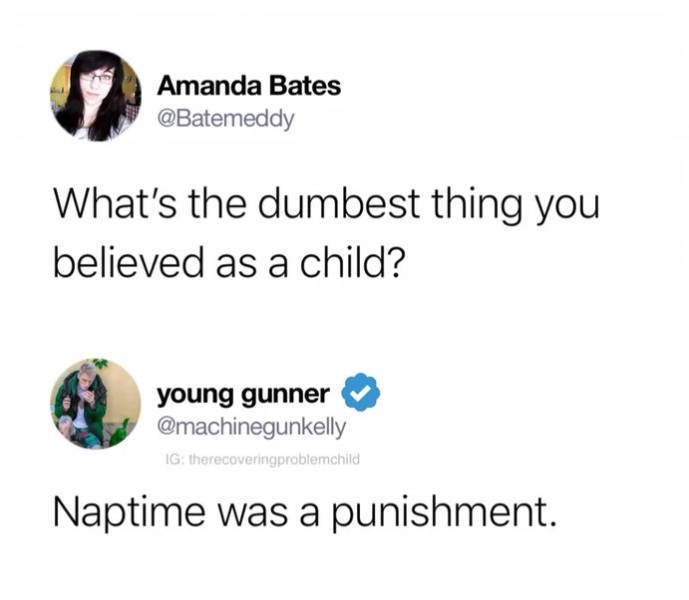Click the blue verified checkmark badge
This screenshot has width=689, height=600.
pyautogui.click(x=361, y=392)
